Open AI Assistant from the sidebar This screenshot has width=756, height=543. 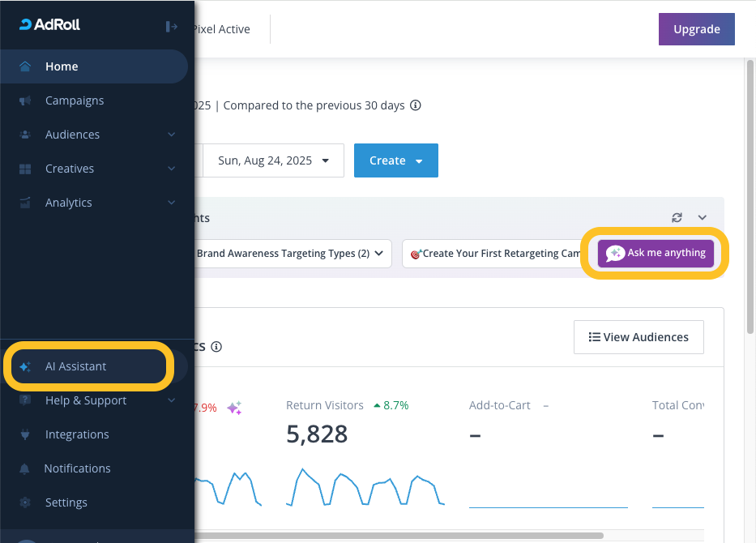coord(75,366)
